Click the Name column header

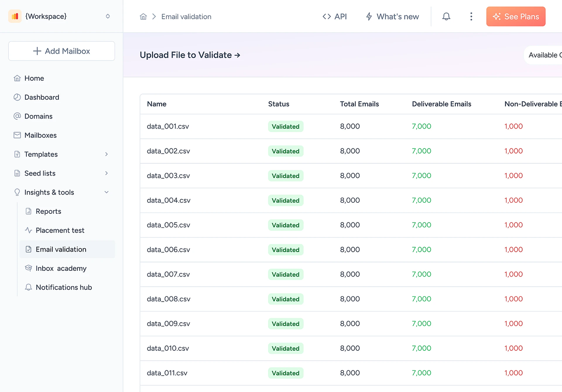(x=157, y=104)
